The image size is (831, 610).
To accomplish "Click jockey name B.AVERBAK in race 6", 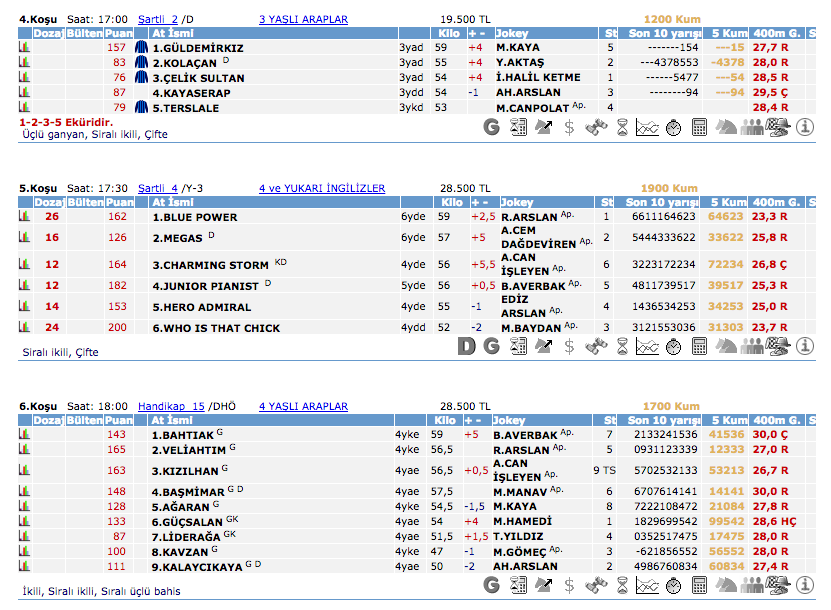I will click(x=524, y=435).
